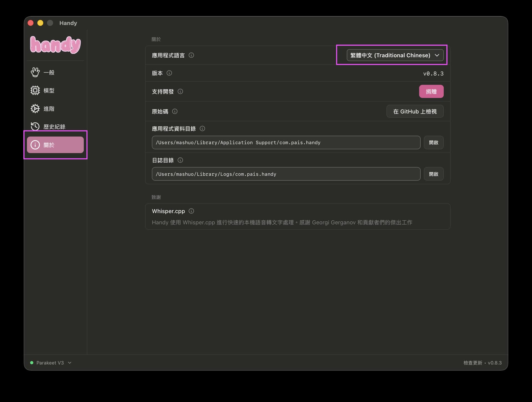Click the 應用程式資料目錄 label

click(x=174, y=128)
